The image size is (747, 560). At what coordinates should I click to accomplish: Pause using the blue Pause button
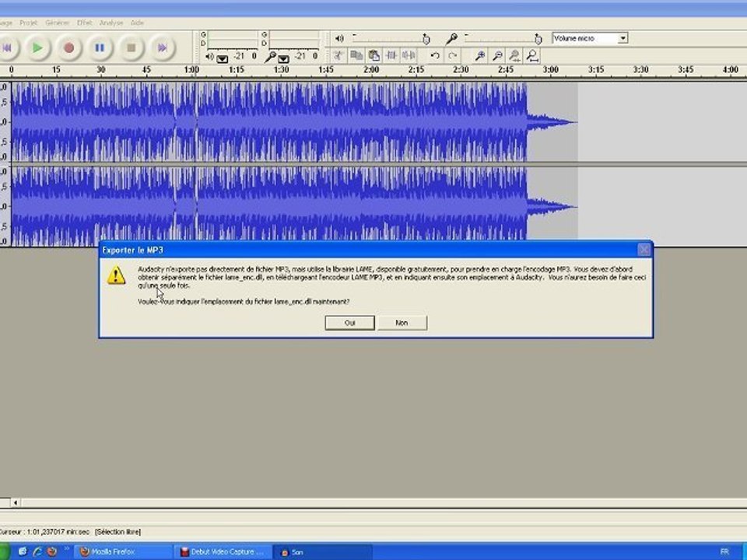[x=100, y=47]
